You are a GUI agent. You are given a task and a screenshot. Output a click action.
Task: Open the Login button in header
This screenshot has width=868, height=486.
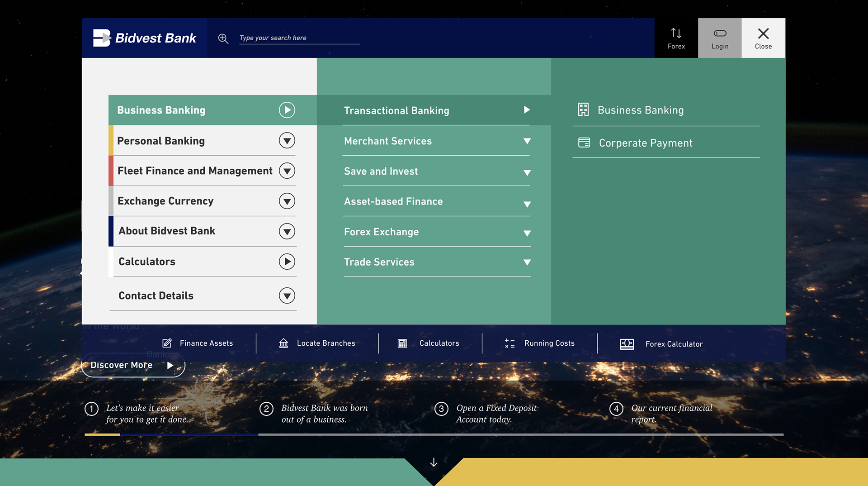pos(720,38)
